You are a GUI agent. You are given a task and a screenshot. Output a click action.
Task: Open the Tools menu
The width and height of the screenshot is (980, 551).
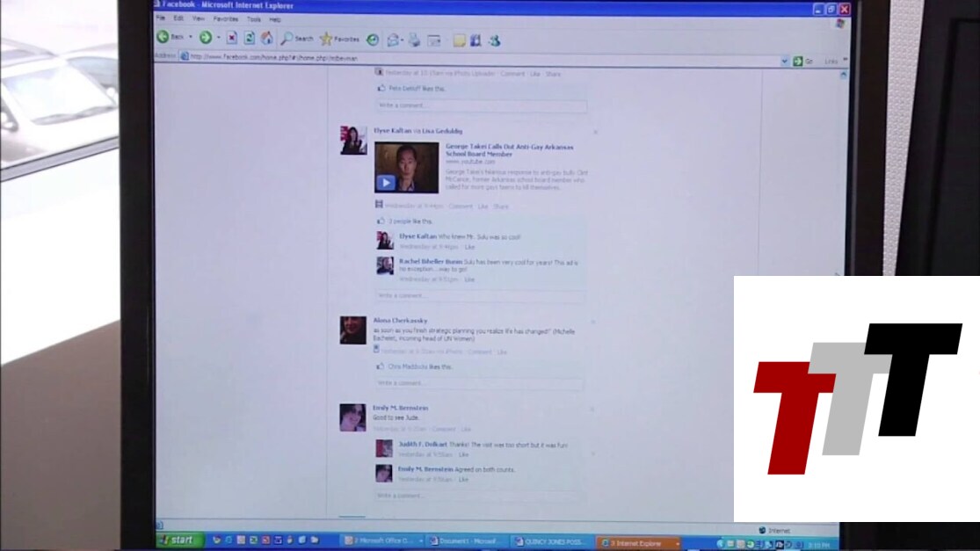(253, 18)
